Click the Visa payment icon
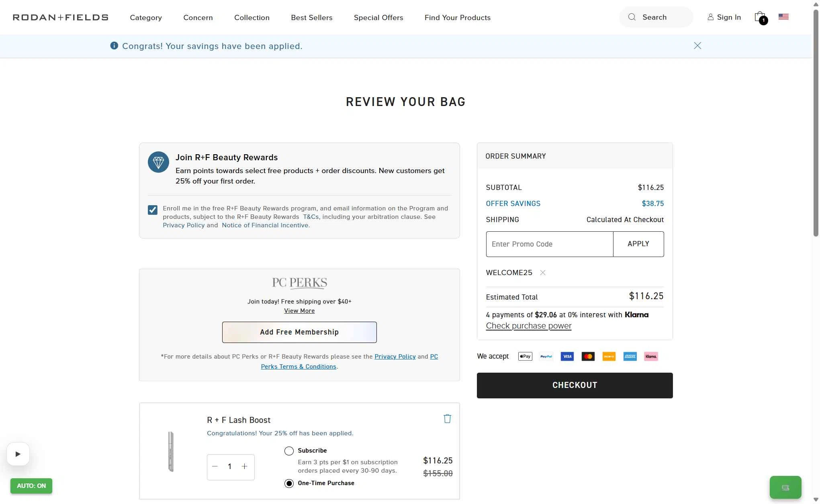The width and height of the screenshot is (820, 504). point(567,356)
